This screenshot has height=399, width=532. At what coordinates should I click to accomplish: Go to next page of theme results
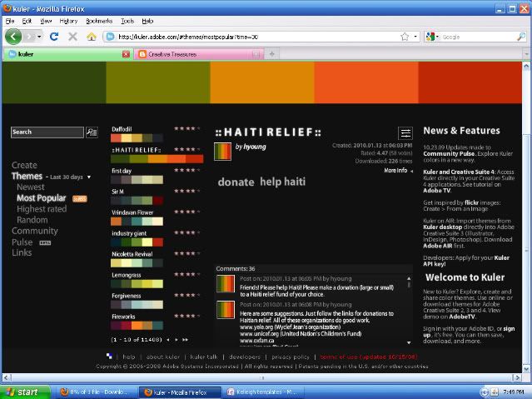tap(177, 340)
